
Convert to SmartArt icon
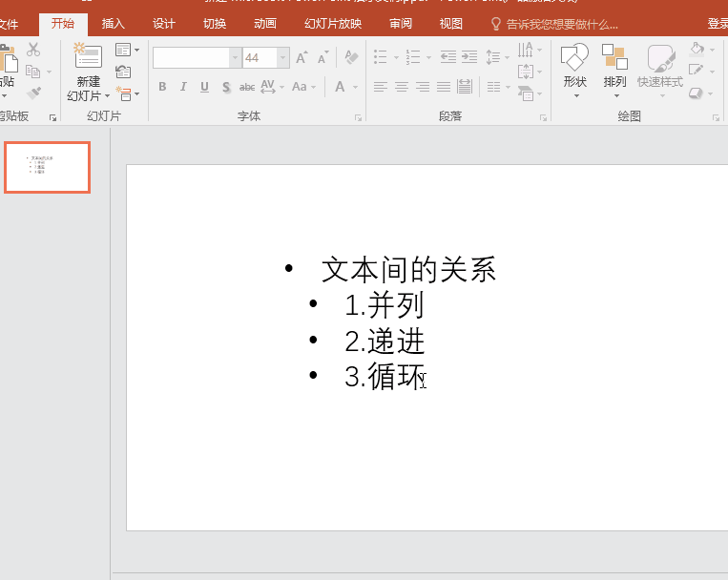point(526,93)
